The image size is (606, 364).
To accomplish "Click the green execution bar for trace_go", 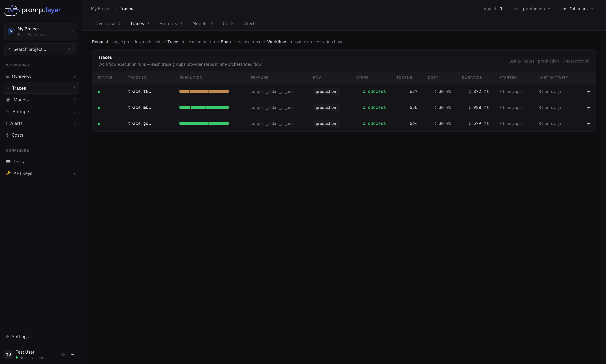I will (x=204, y=123).
